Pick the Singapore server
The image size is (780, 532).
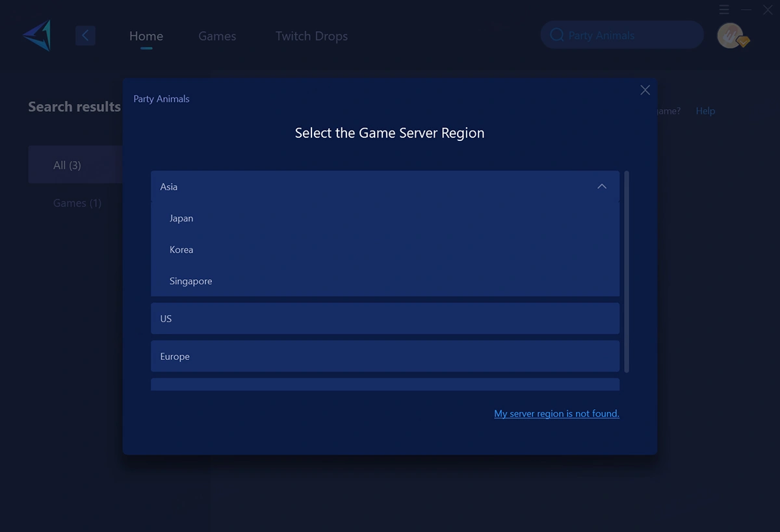click(190, 281)
